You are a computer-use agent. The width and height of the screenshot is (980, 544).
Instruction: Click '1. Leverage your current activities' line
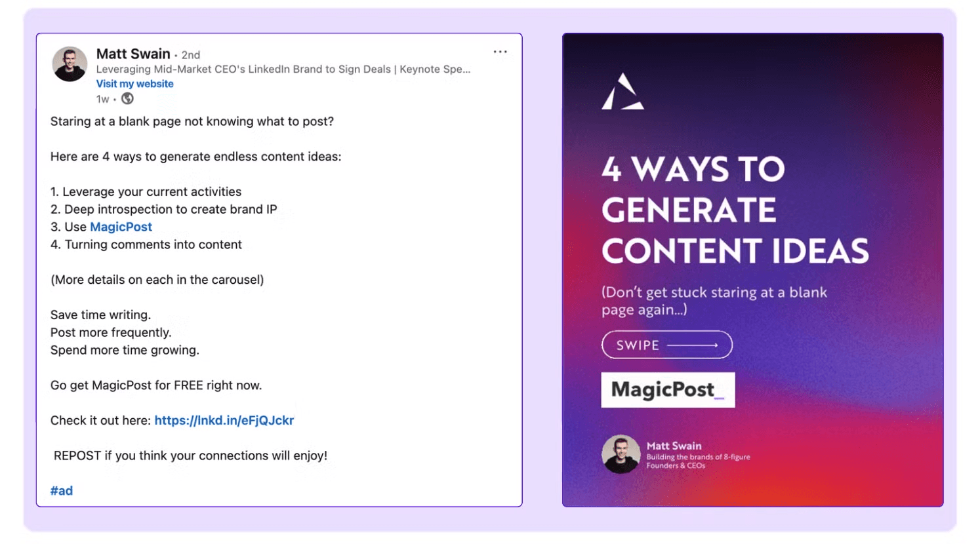146,191
